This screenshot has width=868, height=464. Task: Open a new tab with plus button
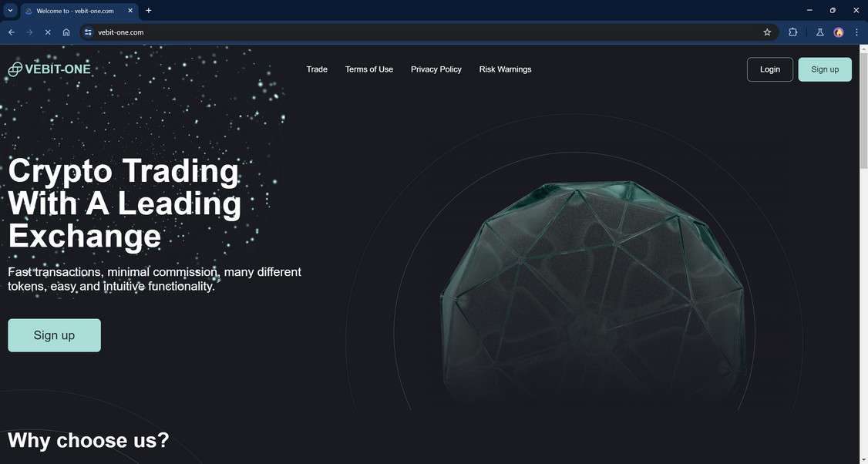148,11
